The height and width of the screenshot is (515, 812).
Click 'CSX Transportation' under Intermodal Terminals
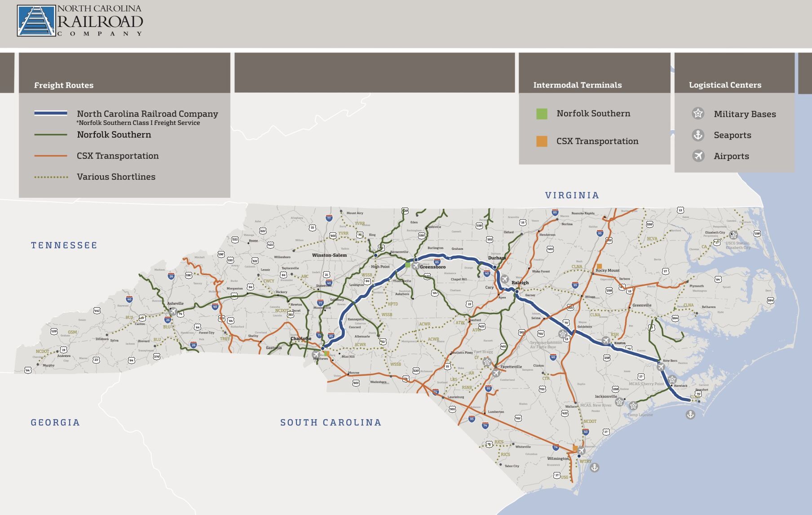[x=597, y=141]
